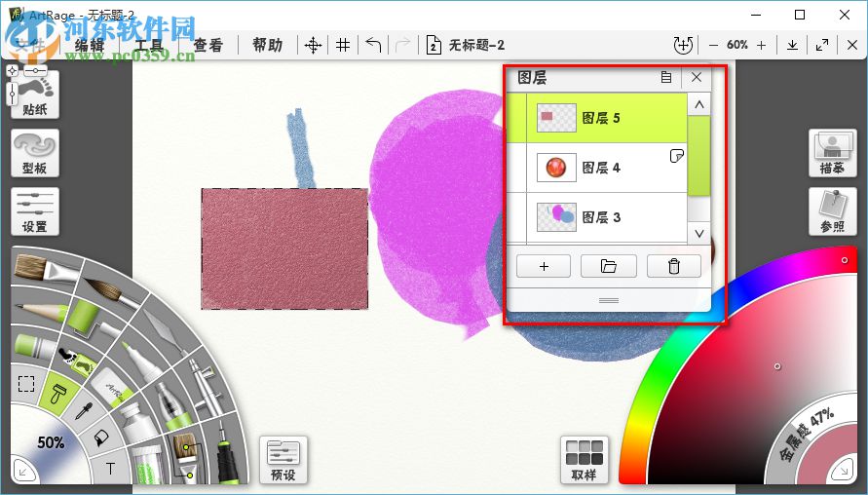868x495 pixels.
Task: Toggle the grid overlay icon
Action: (343, 45)
